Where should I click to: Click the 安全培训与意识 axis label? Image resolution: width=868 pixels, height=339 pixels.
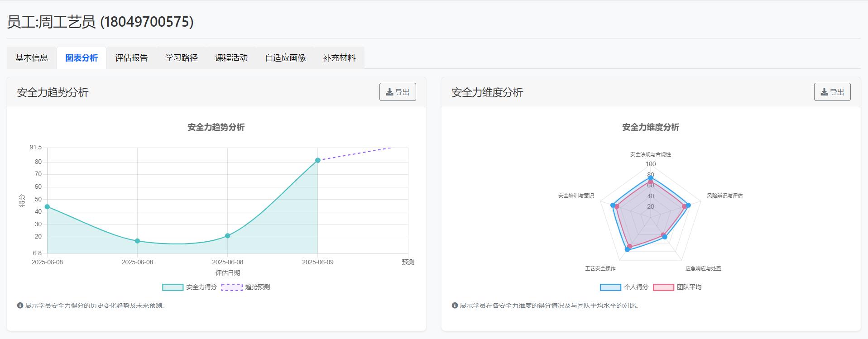point(576,196)
